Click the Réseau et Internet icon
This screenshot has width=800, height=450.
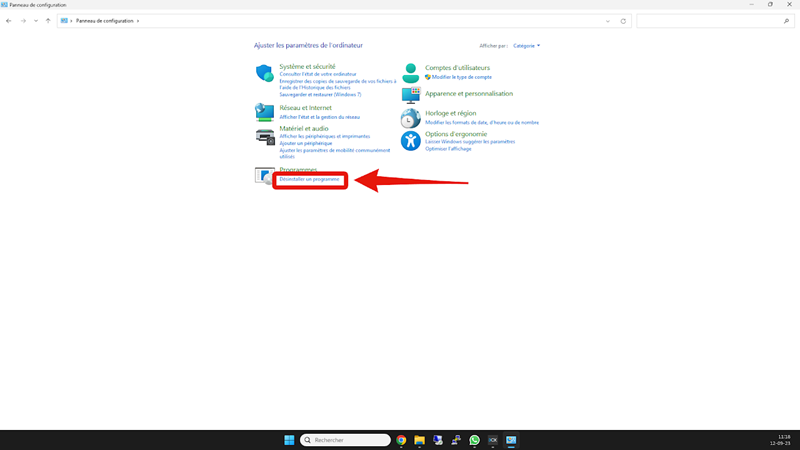pos(265,111)
